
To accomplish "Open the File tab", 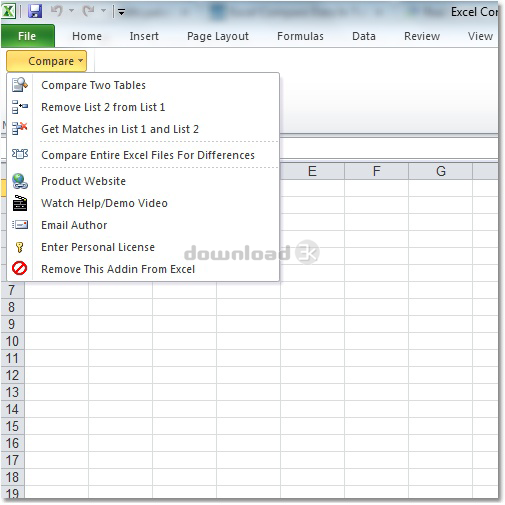I will (28, 36).
